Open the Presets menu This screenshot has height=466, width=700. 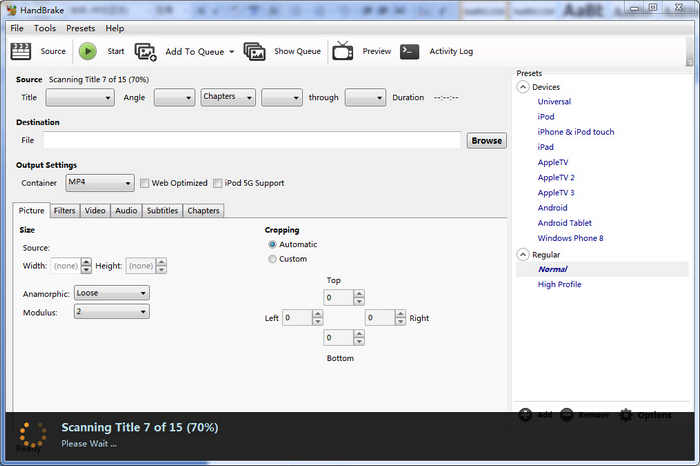click(81, 28)
